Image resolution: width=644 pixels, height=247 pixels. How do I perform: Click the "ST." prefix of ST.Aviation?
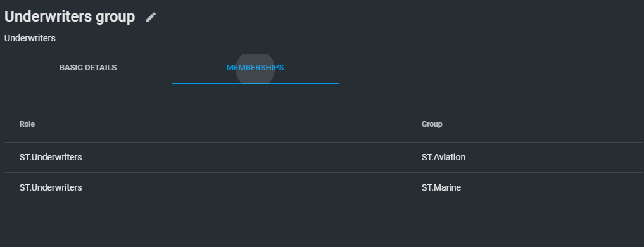click(427, 157)
